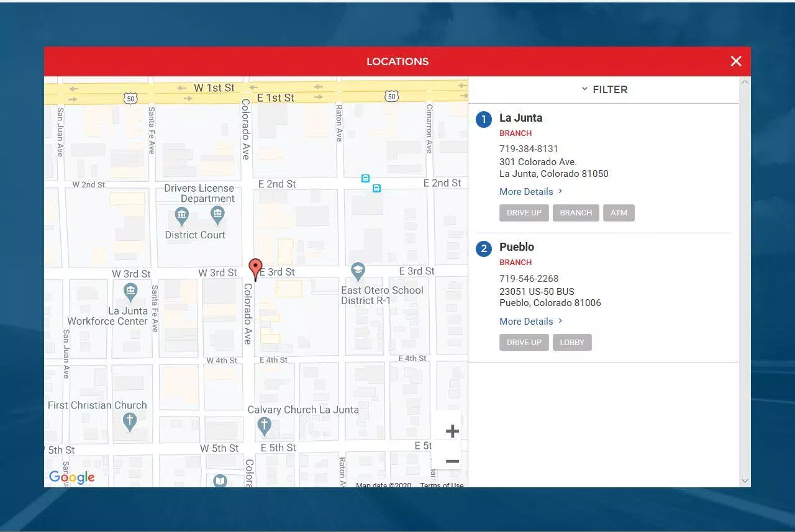Click the La Junta Workforce Center icon
This screenshot has width=795, height=532.
tap(130, 292)
